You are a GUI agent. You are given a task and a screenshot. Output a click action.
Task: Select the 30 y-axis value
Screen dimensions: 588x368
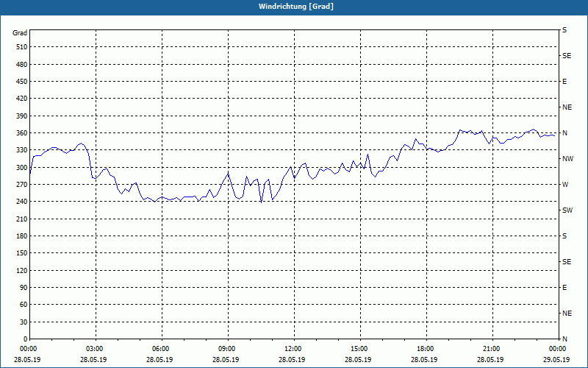click(24, 322)
